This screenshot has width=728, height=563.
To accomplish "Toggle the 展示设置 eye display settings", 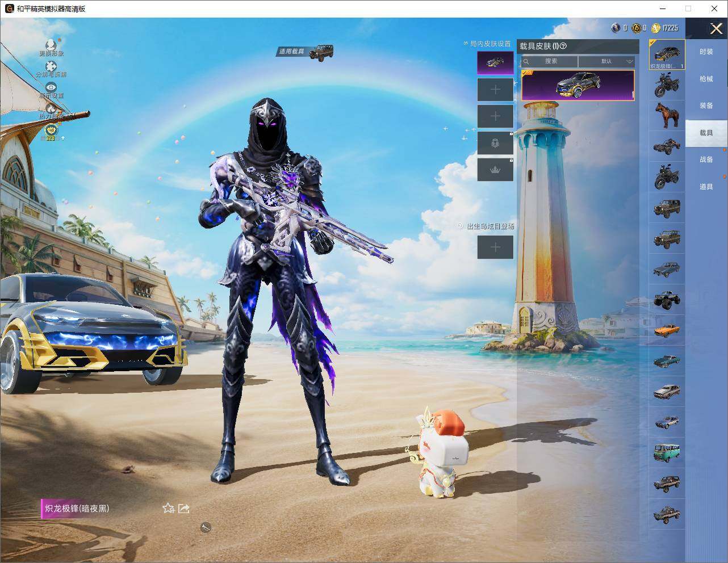I will point(51,90).
